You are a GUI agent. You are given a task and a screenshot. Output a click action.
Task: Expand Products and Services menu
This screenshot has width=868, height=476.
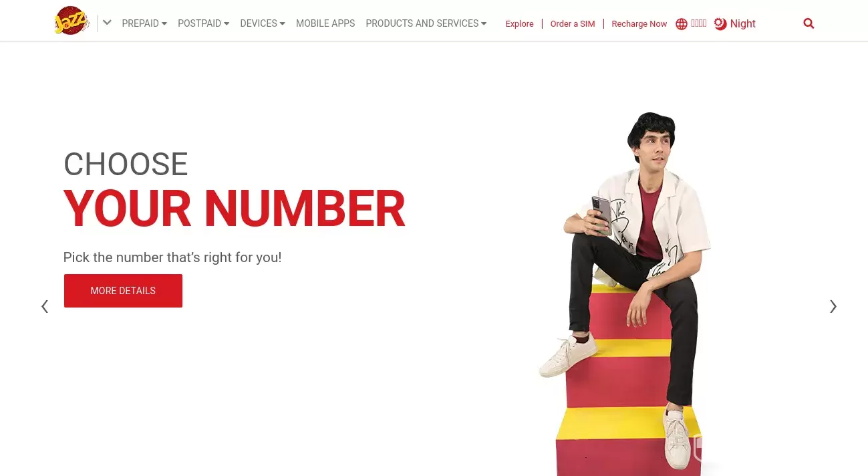click(x=426, y=23)
